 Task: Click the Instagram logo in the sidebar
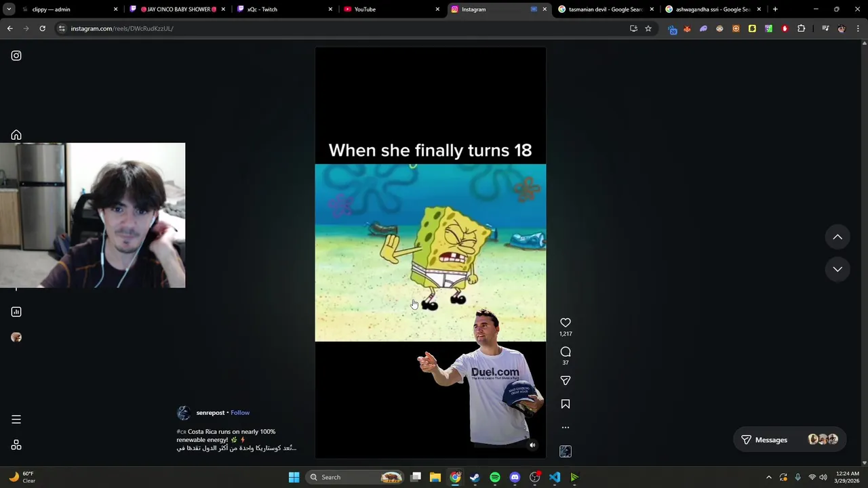[x=16, y=56]
